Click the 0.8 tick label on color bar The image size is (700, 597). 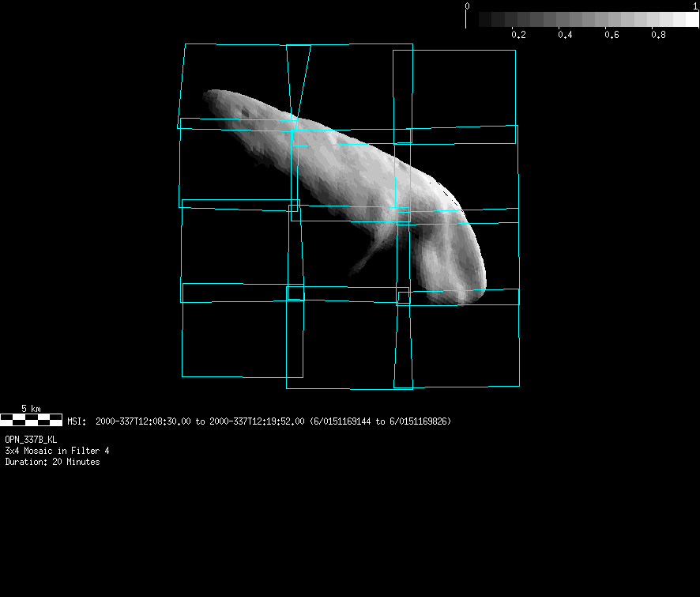(657, 36)
